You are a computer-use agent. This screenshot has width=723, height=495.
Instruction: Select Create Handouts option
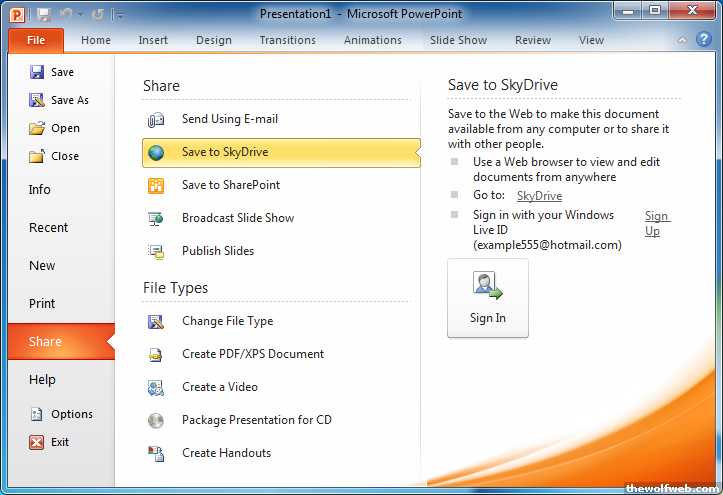click(226, 453)
